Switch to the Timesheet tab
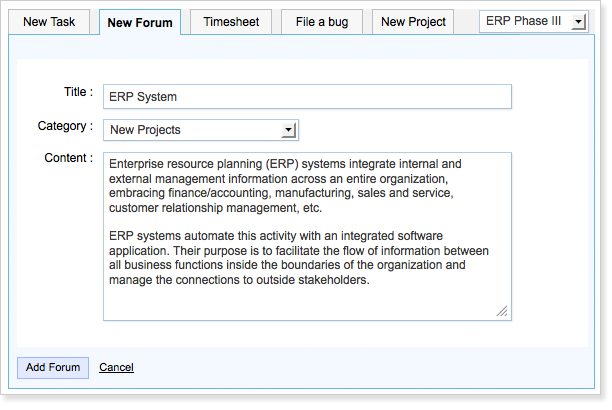 coord(231,21)
